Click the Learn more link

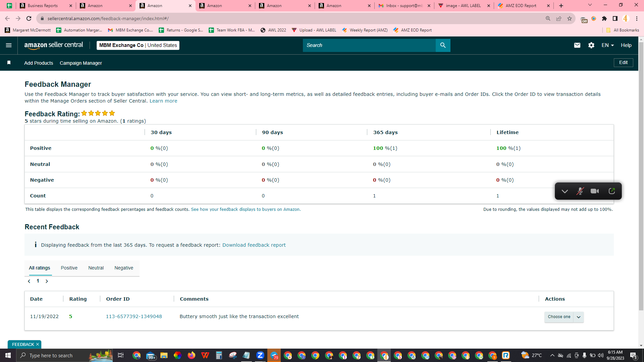(x=163, y=101)
